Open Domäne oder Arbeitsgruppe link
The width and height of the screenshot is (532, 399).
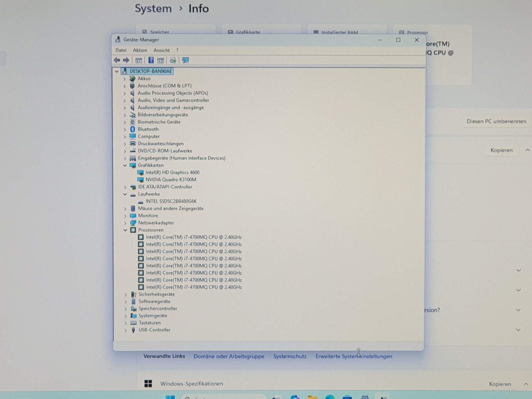coord(229,356)
